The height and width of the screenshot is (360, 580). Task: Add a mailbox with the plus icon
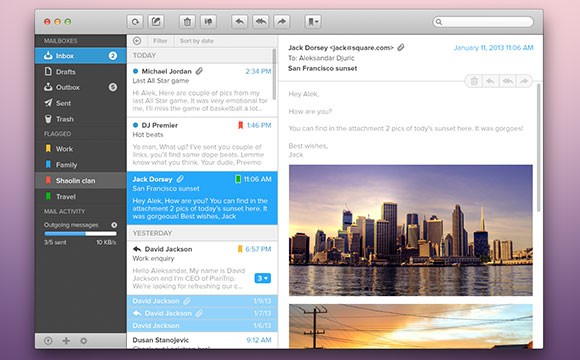click(x=66, y=341)
